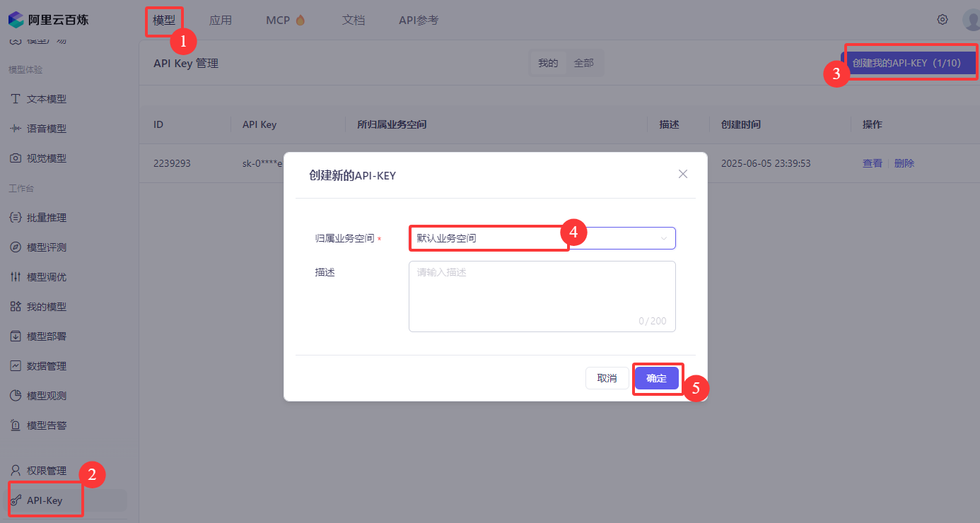
Task: Switch to 全部 filter toggle
Action: [583, 63]
